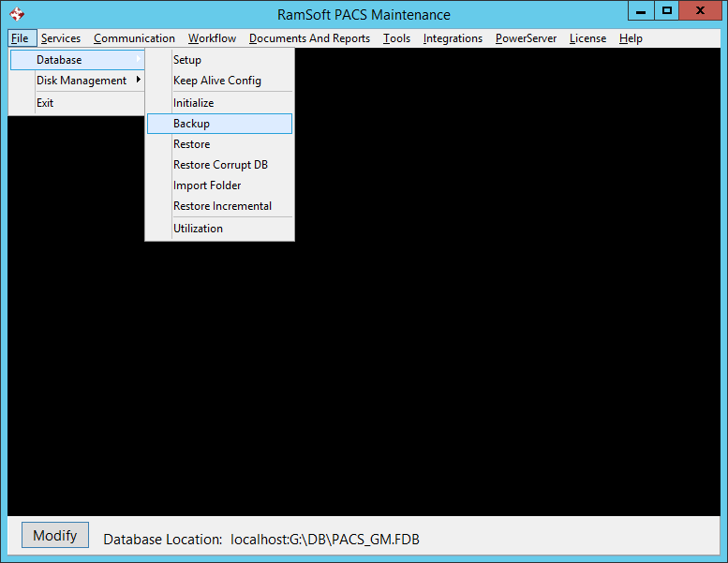
Task: Select Backup from Database submenu
Action: tap(191, 124)
